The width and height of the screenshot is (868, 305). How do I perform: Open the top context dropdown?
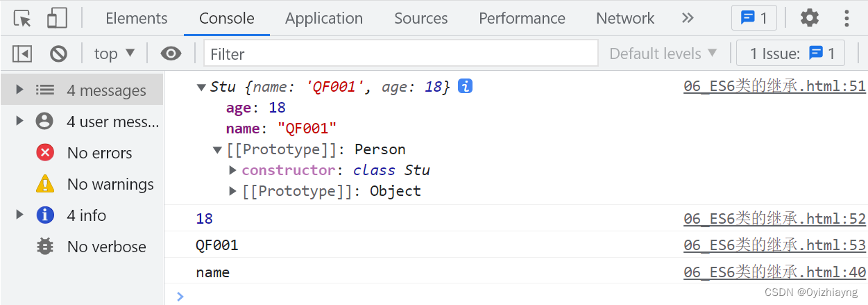[x=114, y=53]
